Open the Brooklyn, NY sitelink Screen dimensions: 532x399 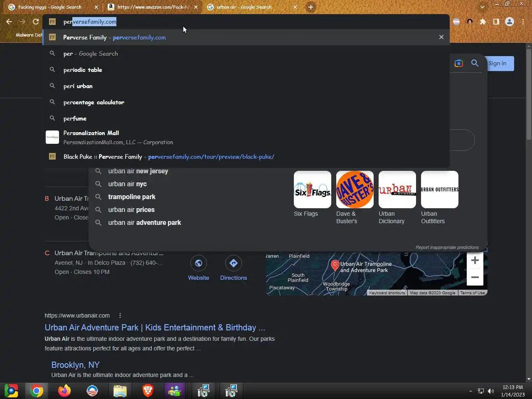click(75, 365)
